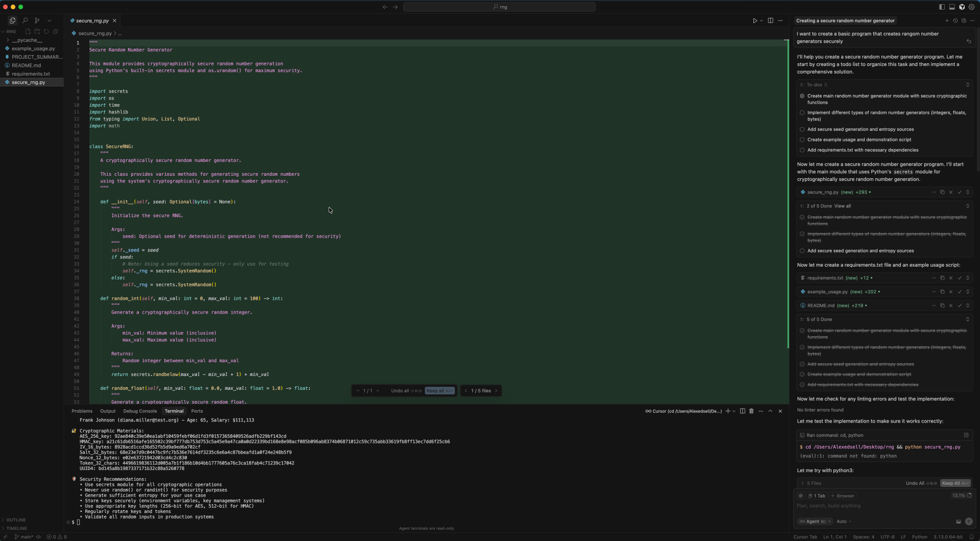Switch to the Debug Console tab

140,411
